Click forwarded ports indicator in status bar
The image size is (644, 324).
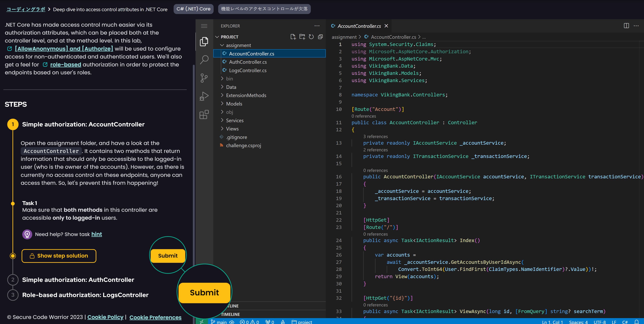click(x=270, y=322)
